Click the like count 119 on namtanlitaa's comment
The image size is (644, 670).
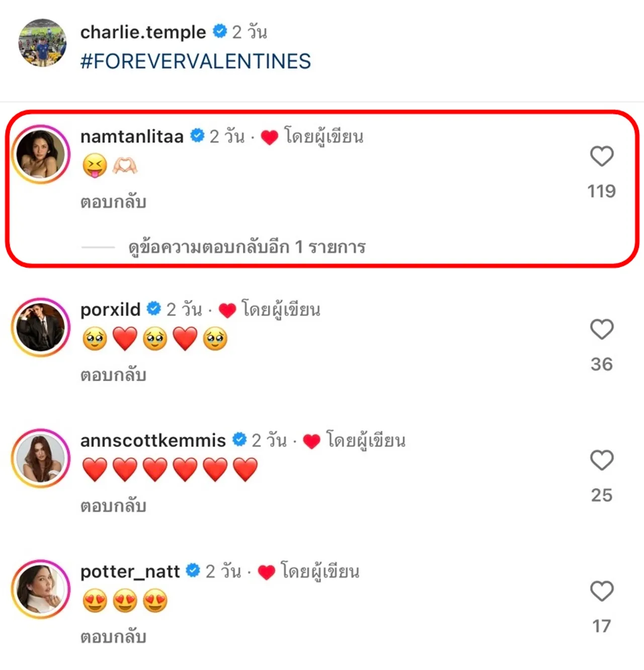[x=602, y=191]
